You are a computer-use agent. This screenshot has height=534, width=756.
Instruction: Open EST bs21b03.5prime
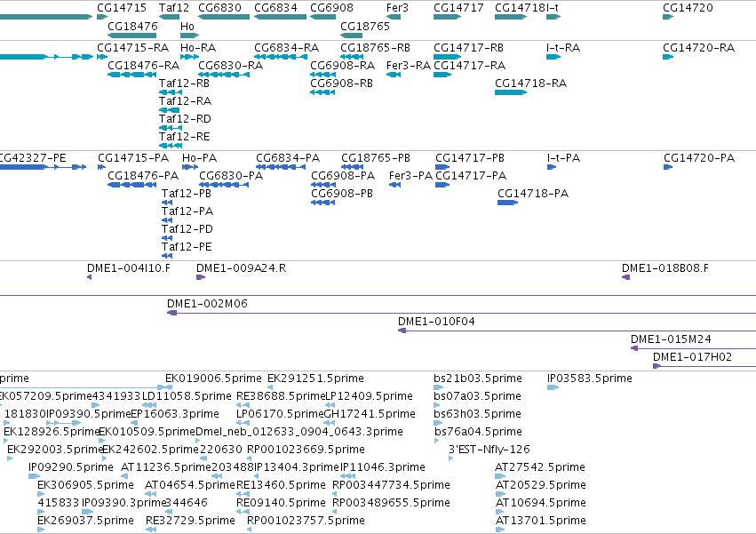coord(478,379)
